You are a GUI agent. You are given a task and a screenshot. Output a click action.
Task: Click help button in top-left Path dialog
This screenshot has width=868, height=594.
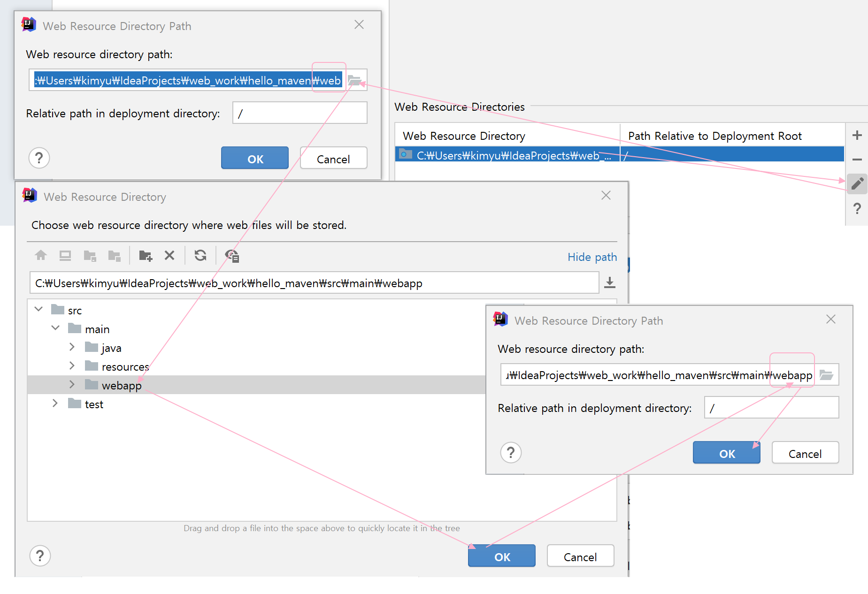39,158
